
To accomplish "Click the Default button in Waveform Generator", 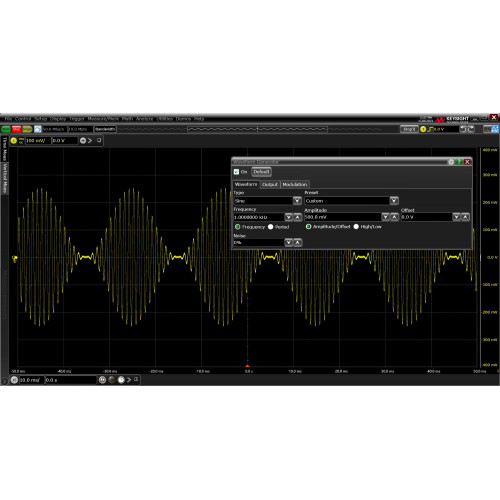I will click(261, 172).
